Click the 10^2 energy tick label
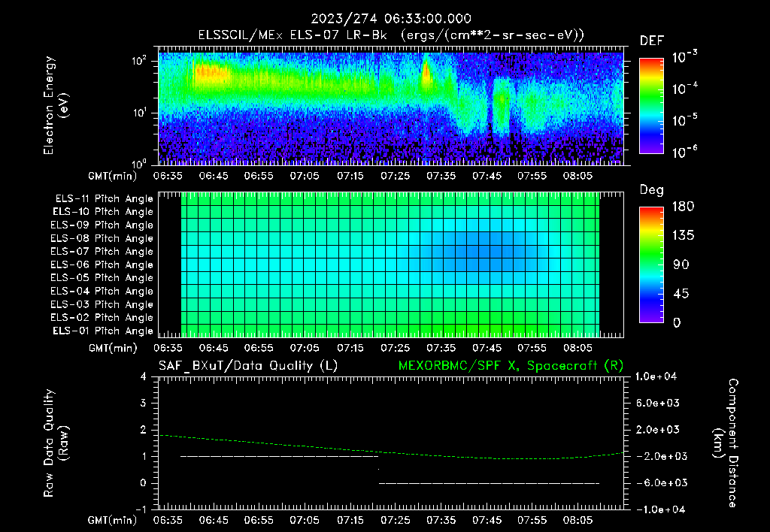 [139, 61]
